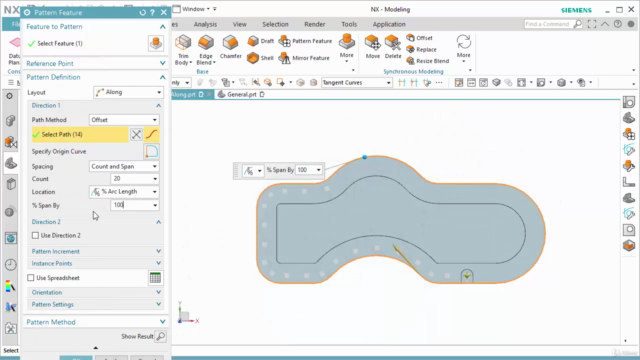Screen dimensions: 640x360
Task: Click the Select Feature icon button
Action: coord(156,43)
